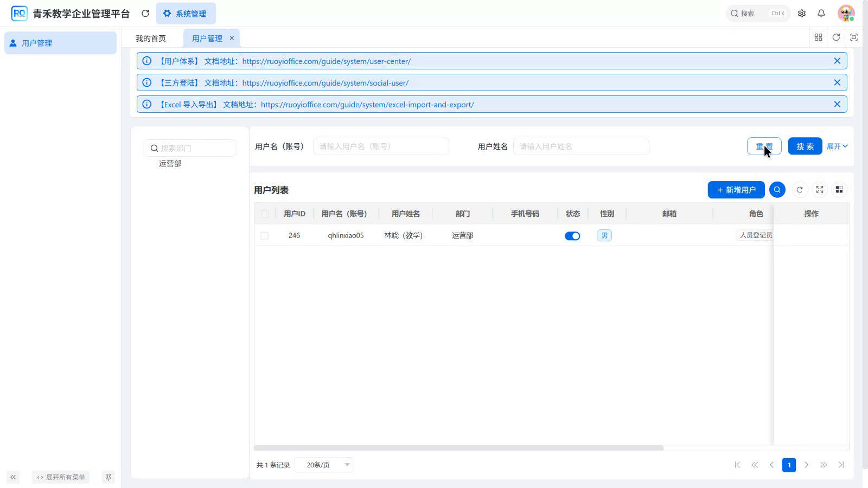Select 运营部 in department tree
Screen dimensions: 868x488
[170, 163]
